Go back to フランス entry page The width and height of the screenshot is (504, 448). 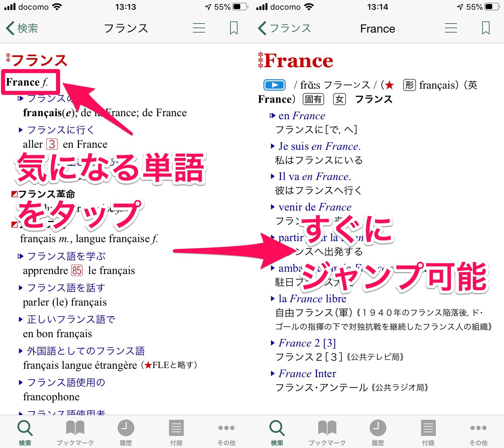tap(285, 28)
